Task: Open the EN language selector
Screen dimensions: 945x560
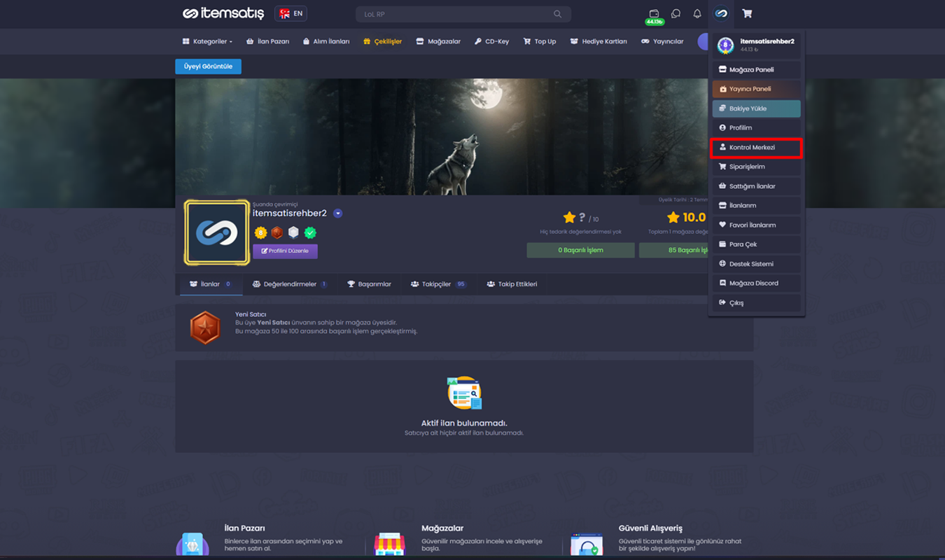Action: click(290, 13)
